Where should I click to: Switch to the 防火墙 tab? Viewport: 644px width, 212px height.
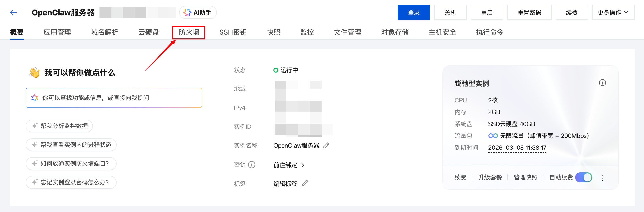click(189, 32)
